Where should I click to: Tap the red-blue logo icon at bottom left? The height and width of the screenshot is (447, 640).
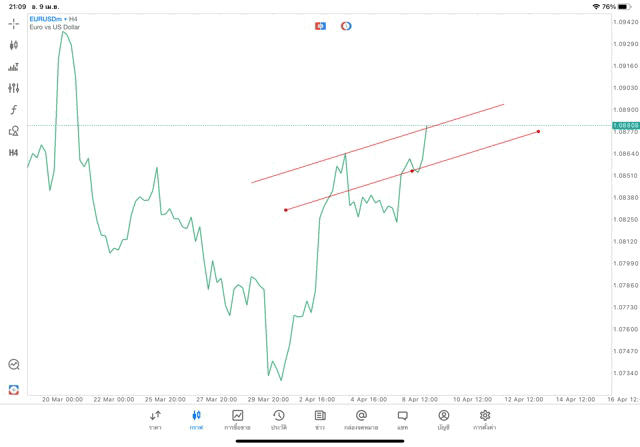click(x=14, y=389)
